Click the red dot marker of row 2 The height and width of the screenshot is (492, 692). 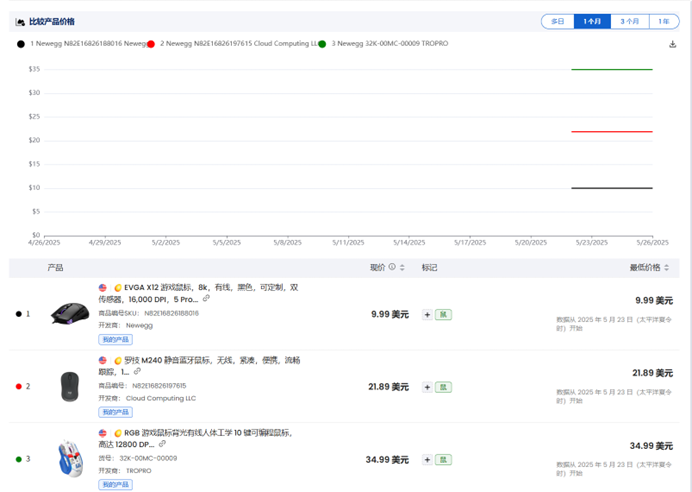pos(19,387)
